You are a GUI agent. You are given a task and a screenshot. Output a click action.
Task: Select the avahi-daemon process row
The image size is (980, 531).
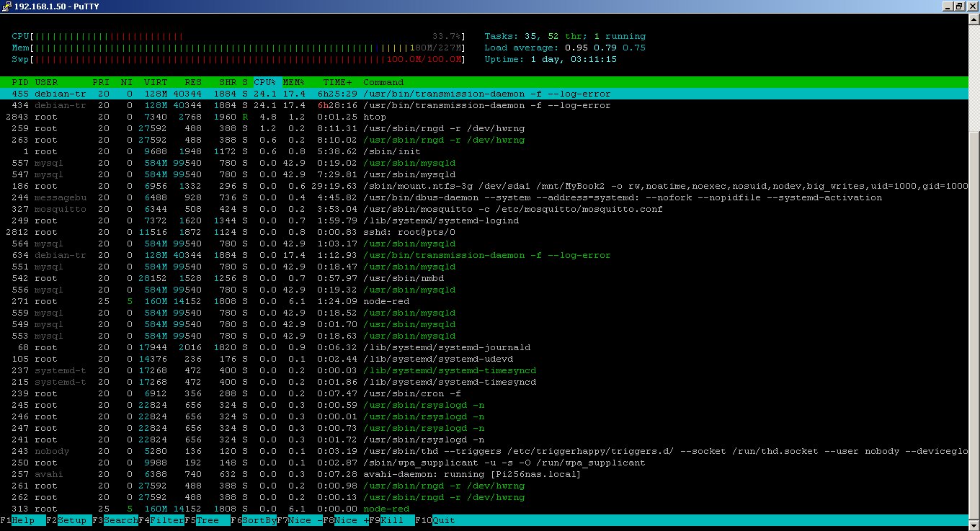click(x=484, y=474)
